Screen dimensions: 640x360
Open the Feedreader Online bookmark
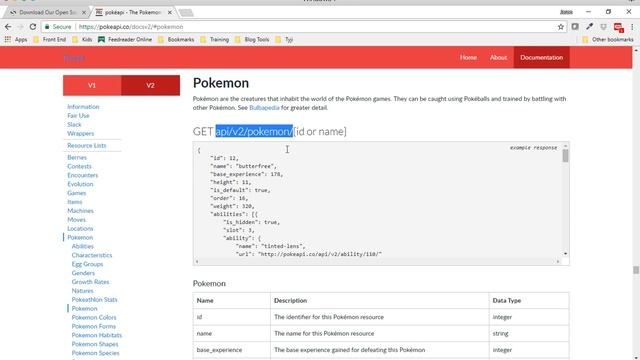coord(125,40)
